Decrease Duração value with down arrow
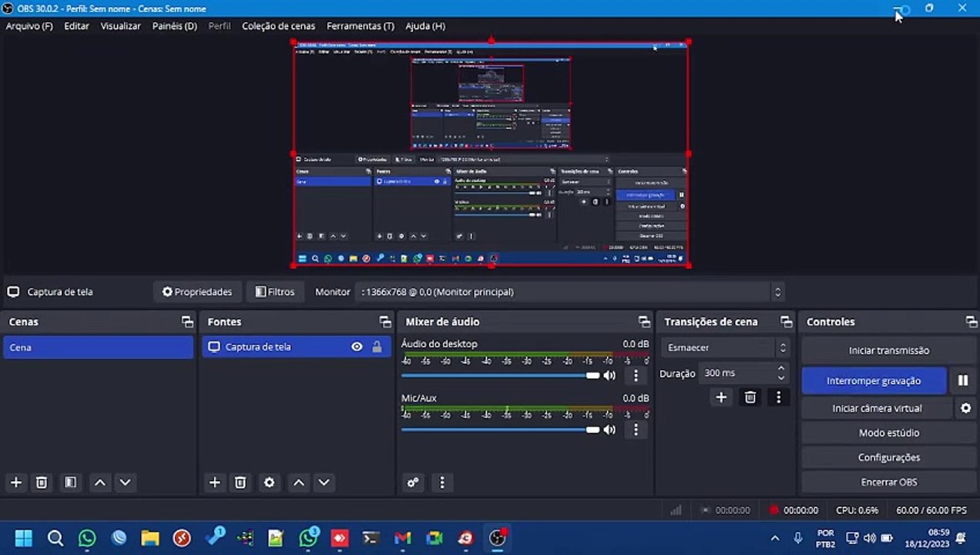 point(781,378)
